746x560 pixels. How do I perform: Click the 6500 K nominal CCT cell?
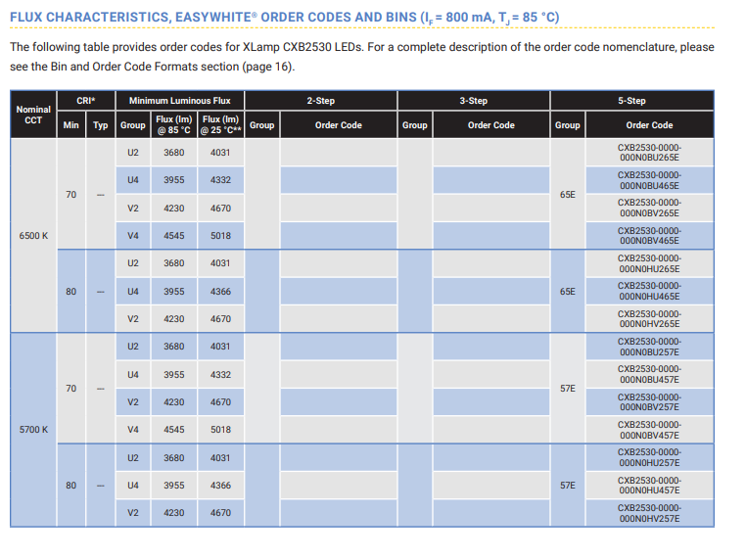click(x=33, y=236)
